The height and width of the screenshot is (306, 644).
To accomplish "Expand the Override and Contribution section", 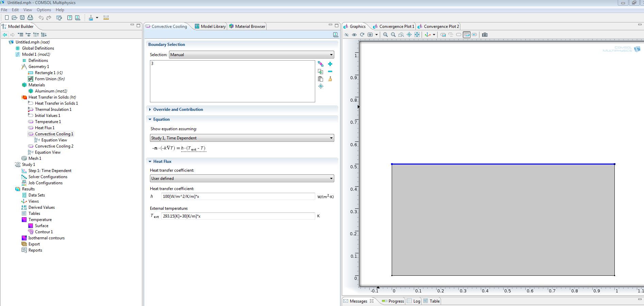I will point(178,109).
